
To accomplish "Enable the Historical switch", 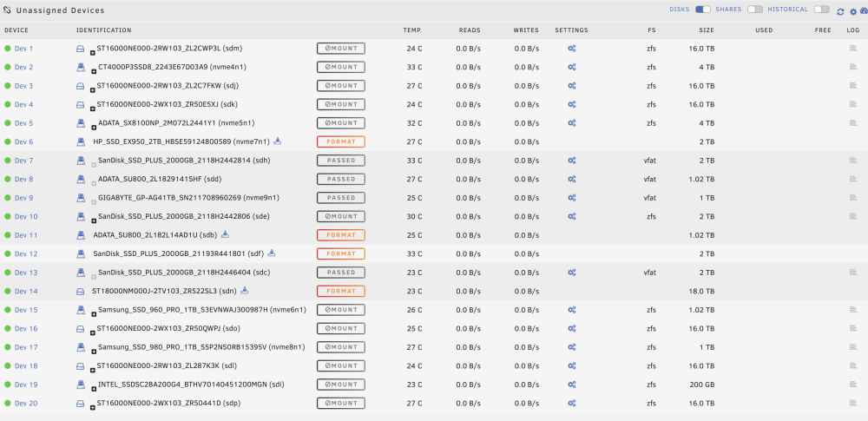I will point(821,10).
